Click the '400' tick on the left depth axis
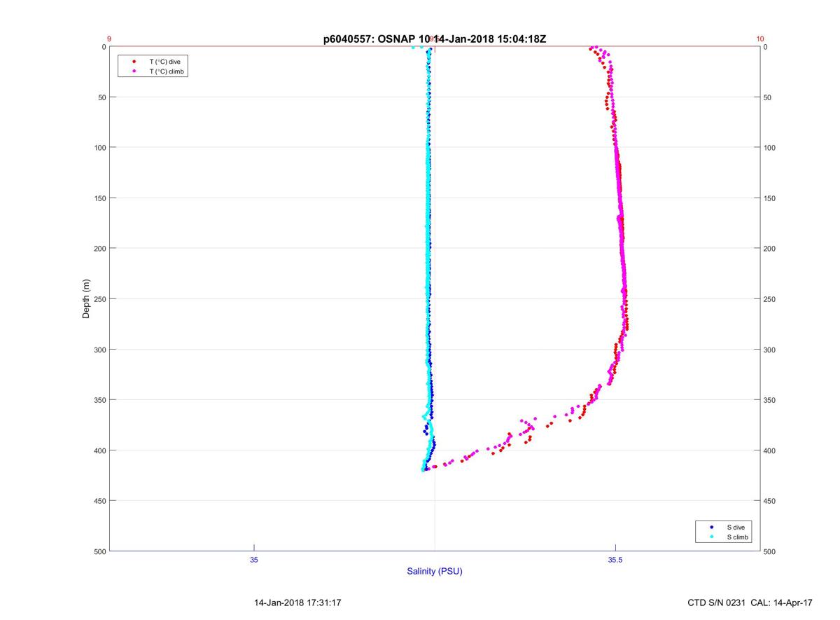The width and height of the screenshot is (840, 620). [x=99, y=450]
